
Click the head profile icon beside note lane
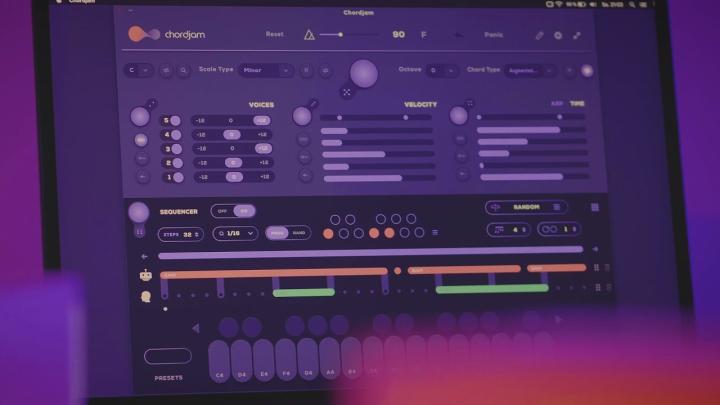pos(146,297)
